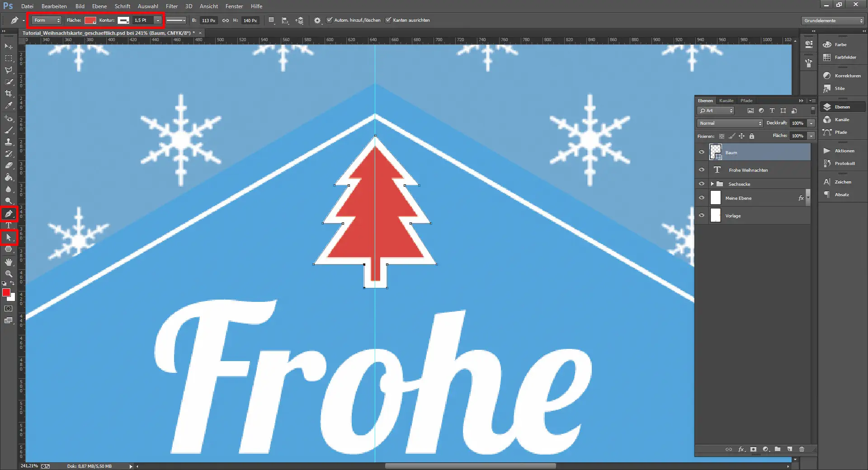Disable the Kanten ausrichten checkbox
The height and width of the screenshot is (470, 868).
389,20
